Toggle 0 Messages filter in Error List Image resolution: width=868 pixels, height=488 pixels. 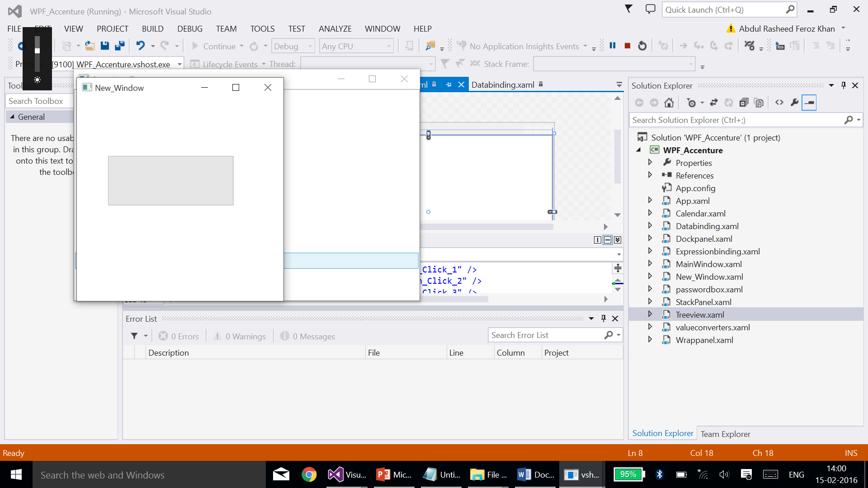point(308,336)
